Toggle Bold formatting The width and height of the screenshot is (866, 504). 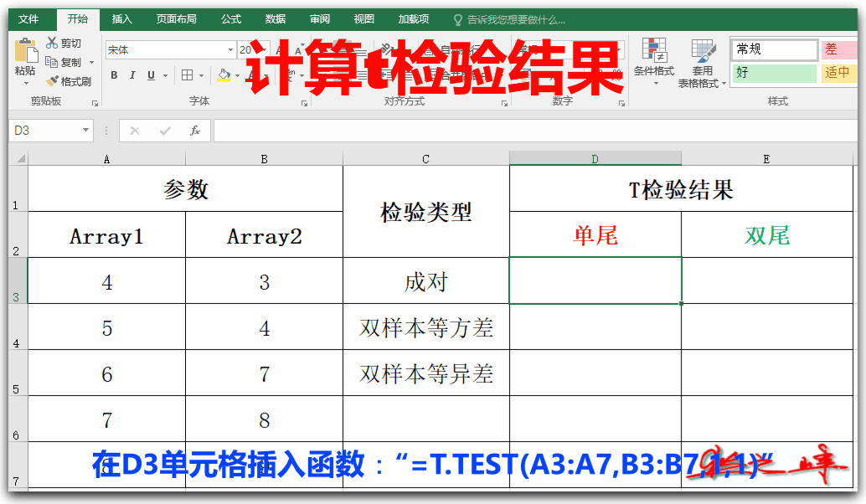tap(114, 75)
